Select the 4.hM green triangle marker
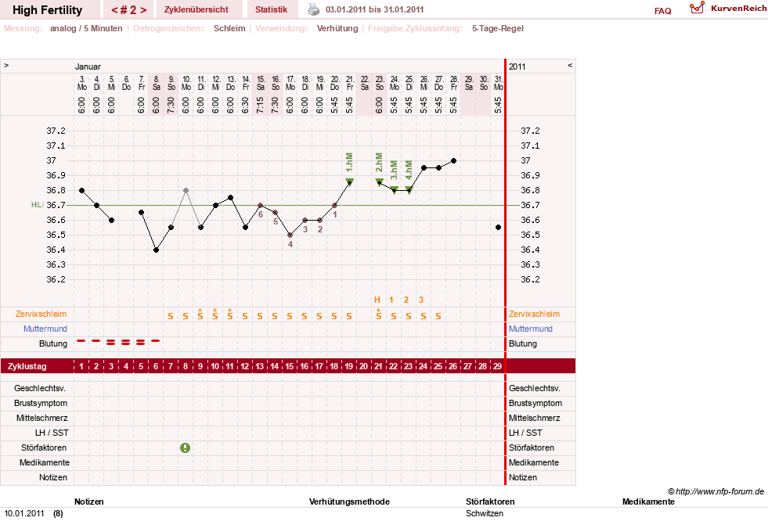768x532 pixels. coord(409,190)
